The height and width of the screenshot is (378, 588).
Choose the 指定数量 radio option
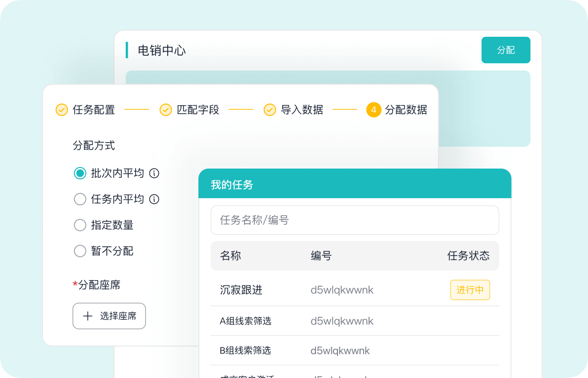80,225
